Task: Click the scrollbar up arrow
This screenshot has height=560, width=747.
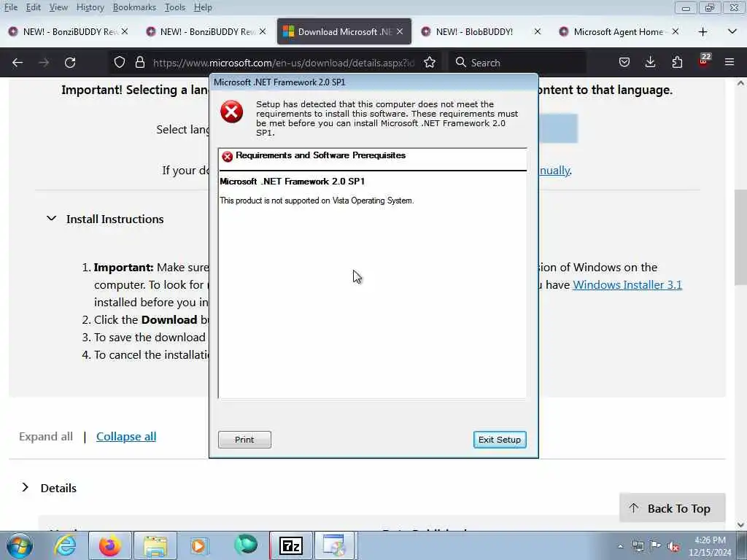Action: [x=740, y=83]
